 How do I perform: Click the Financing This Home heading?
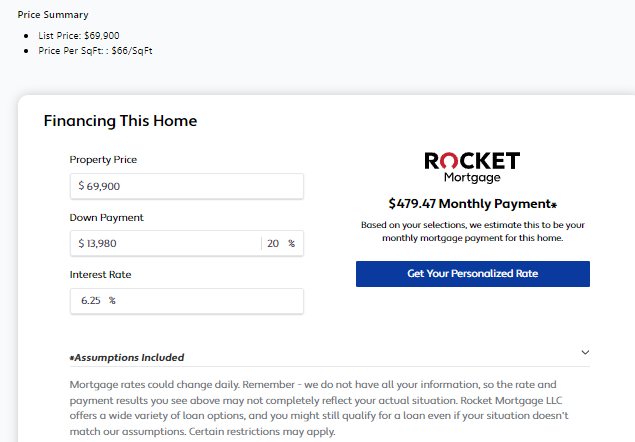pos(120,121)
